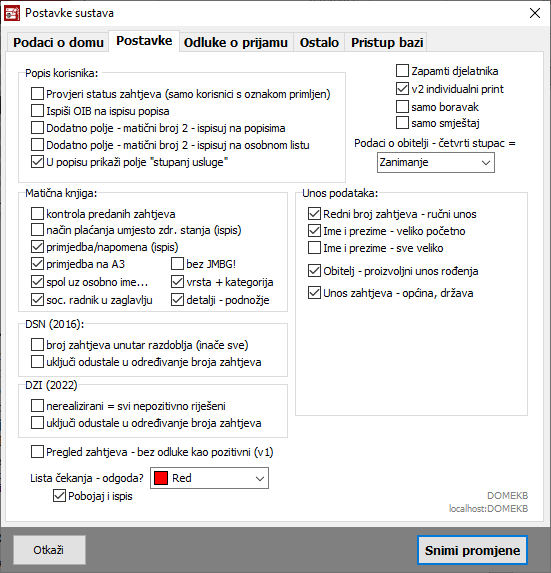Expand the Red color dropdown arrow

tap(260, 478)
